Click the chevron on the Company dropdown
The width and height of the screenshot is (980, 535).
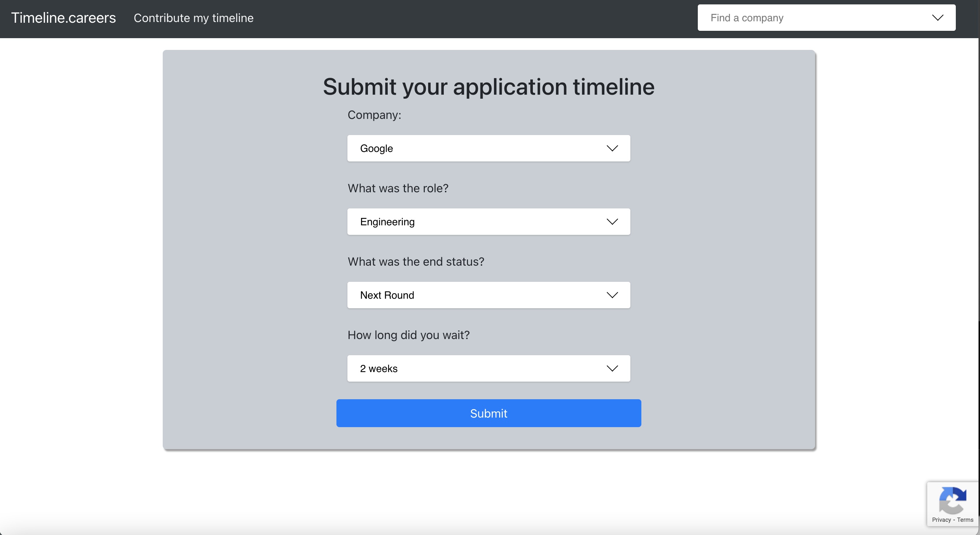[x=612, y=148]
